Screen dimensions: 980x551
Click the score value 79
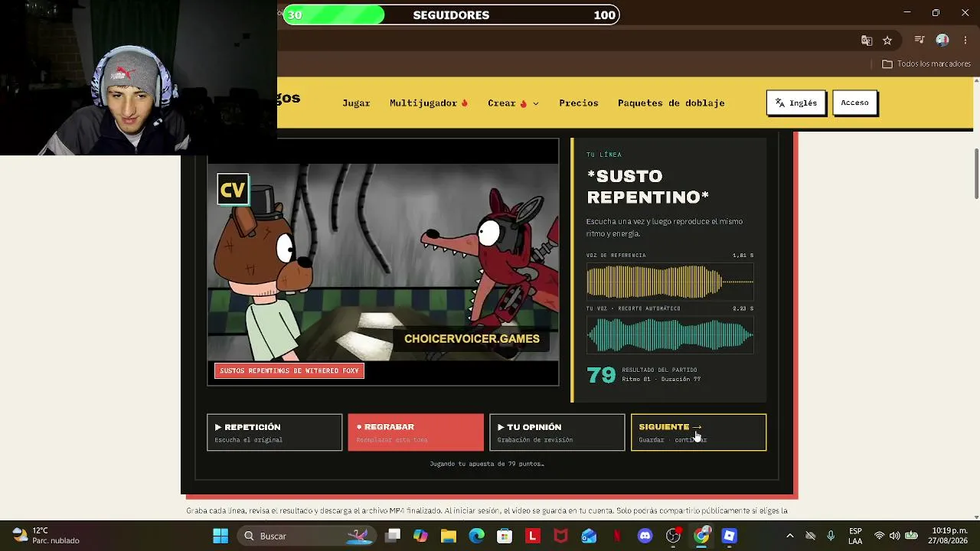coord(601,375)
